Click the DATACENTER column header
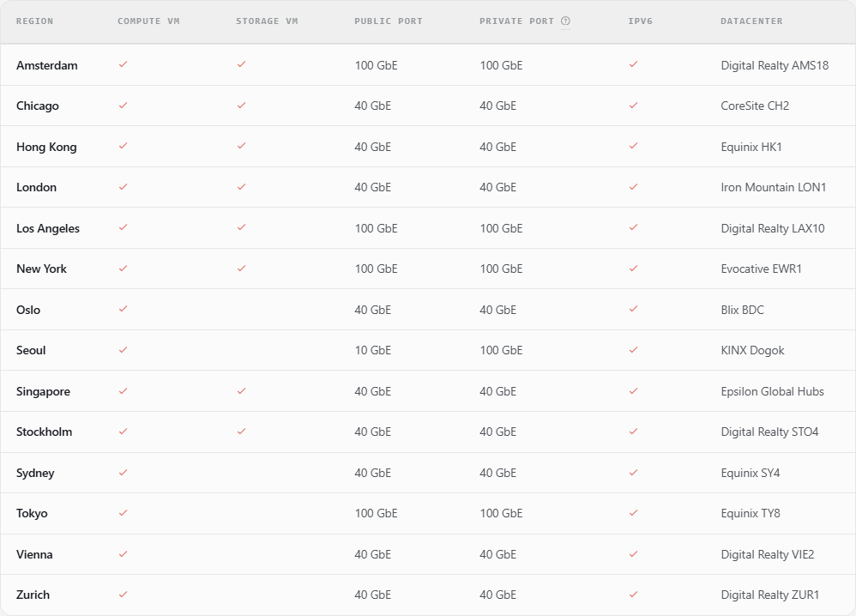856x616 pixels. tap(751, 21)
